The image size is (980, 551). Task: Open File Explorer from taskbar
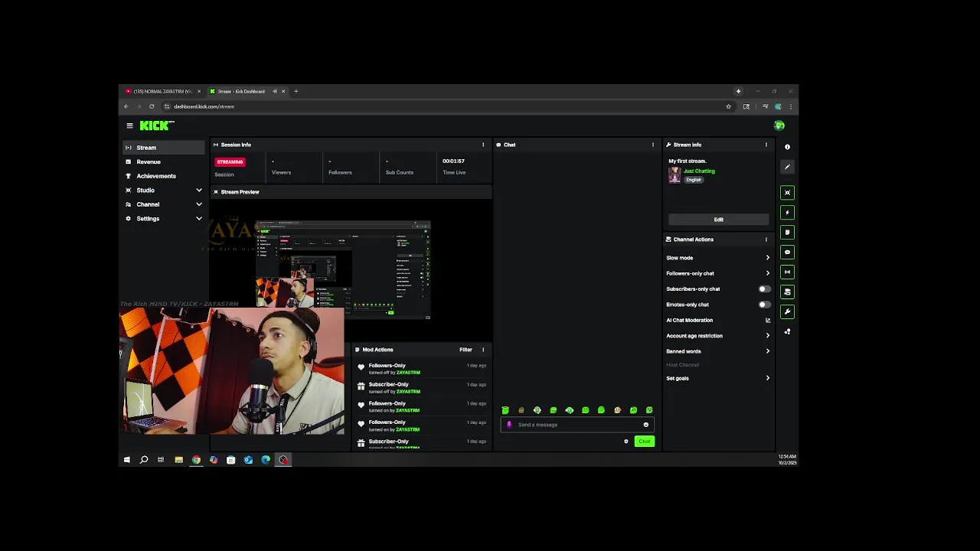tap(178, 460)
